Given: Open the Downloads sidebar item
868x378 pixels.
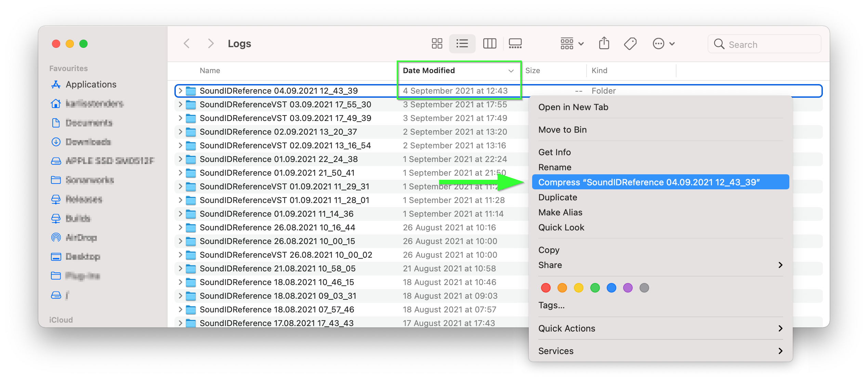Looking at the screenshot, I should tap(81, 142).
